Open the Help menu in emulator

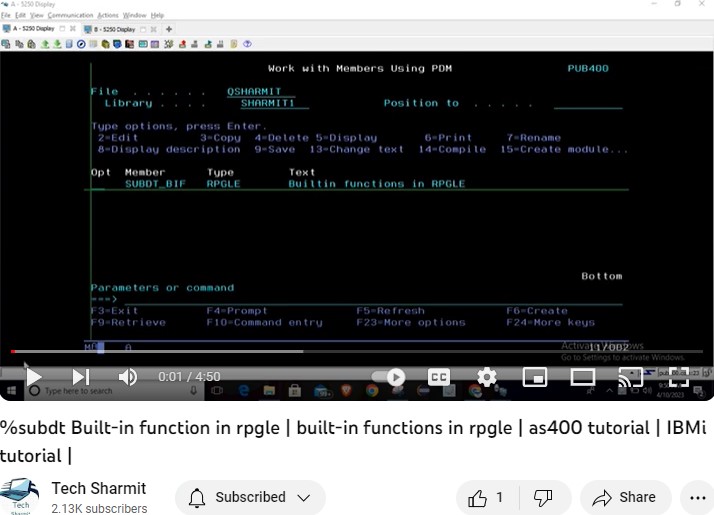[157, 15]
